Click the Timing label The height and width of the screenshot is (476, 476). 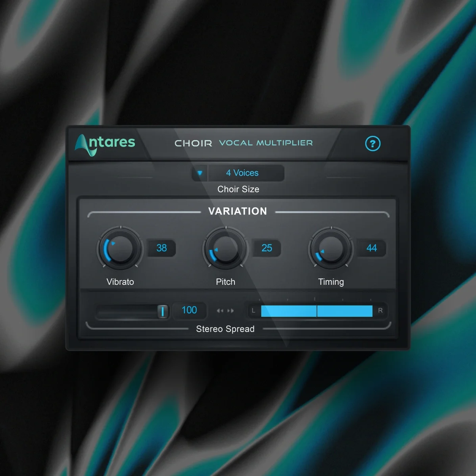pos(331,282)
